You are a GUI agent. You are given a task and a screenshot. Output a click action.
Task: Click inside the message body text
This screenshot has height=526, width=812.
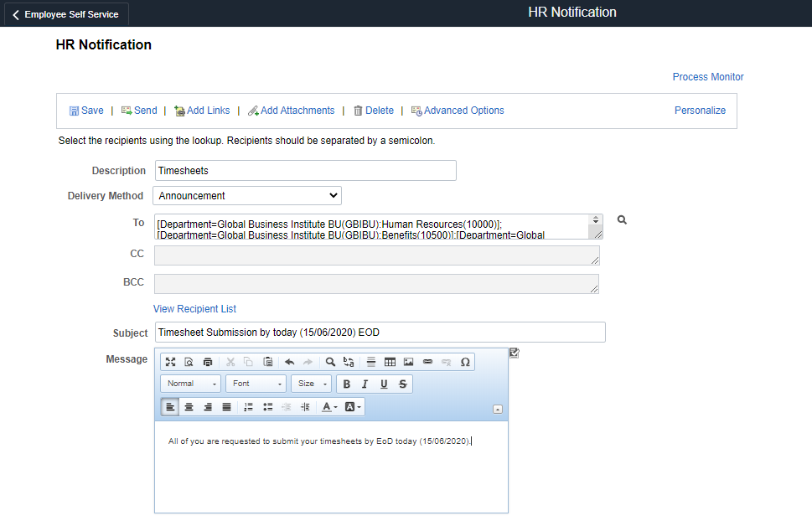(319, 441)
